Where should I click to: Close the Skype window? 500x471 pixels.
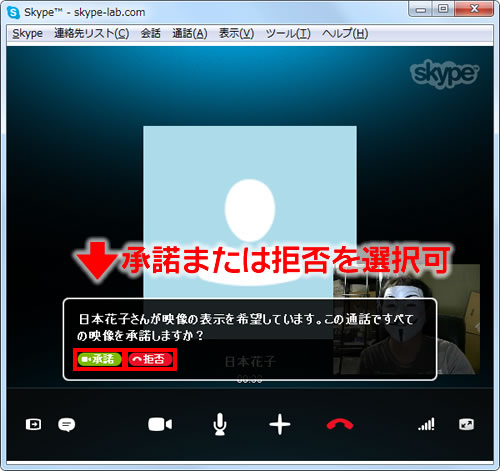pos(474,9)
